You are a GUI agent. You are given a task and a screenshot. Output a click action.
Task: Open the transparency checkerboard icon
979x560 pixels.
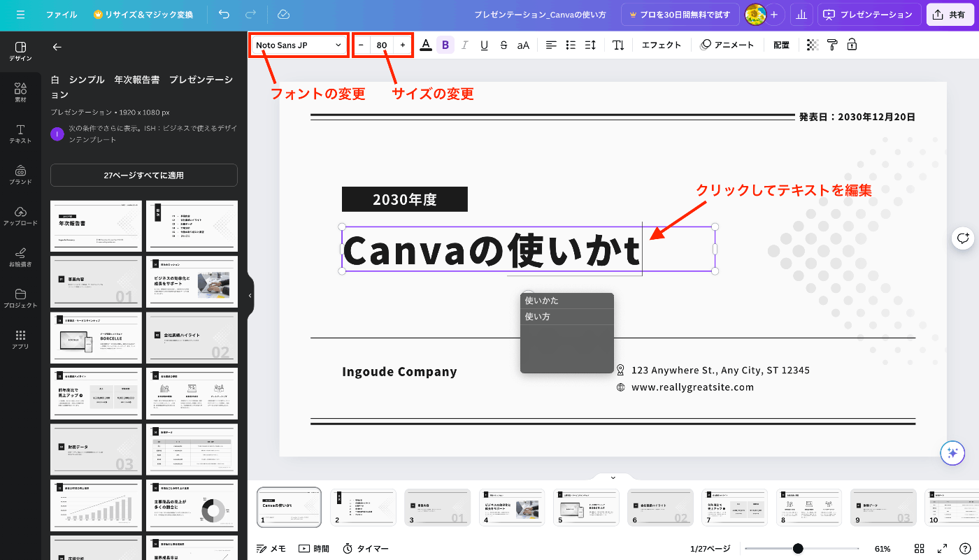coord(813,45)
